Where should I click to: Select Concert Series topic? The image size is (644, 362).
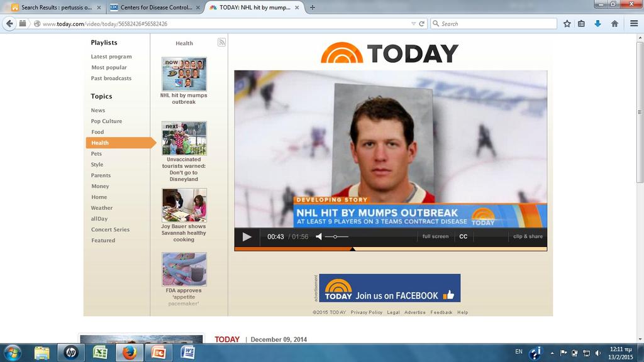pos(111,230)
